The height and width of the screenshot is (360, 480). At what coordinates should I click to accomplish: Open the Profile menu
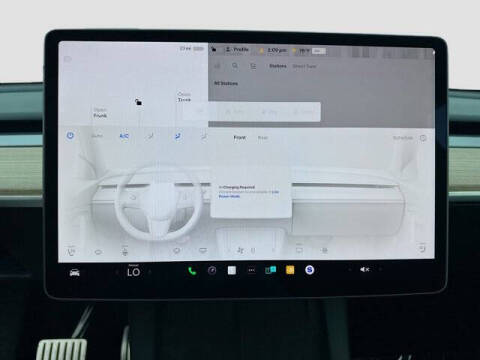tap(237, 49)
